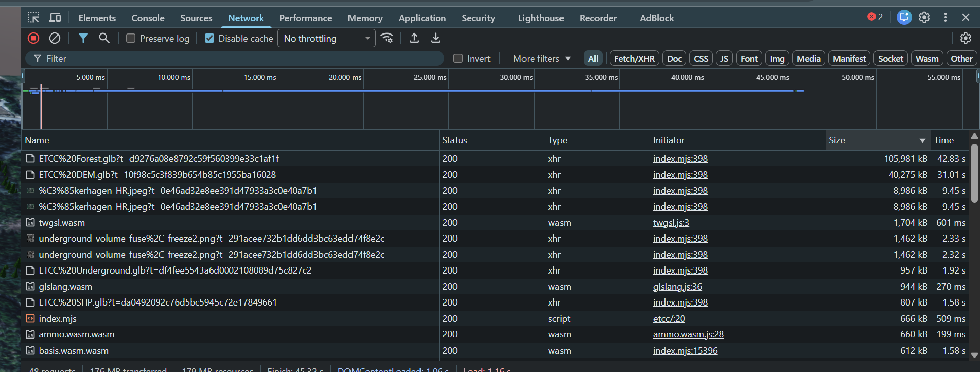The width and height of the screenshot is (980, 372).
Task: Open the Performance tab
Action: 305,18
